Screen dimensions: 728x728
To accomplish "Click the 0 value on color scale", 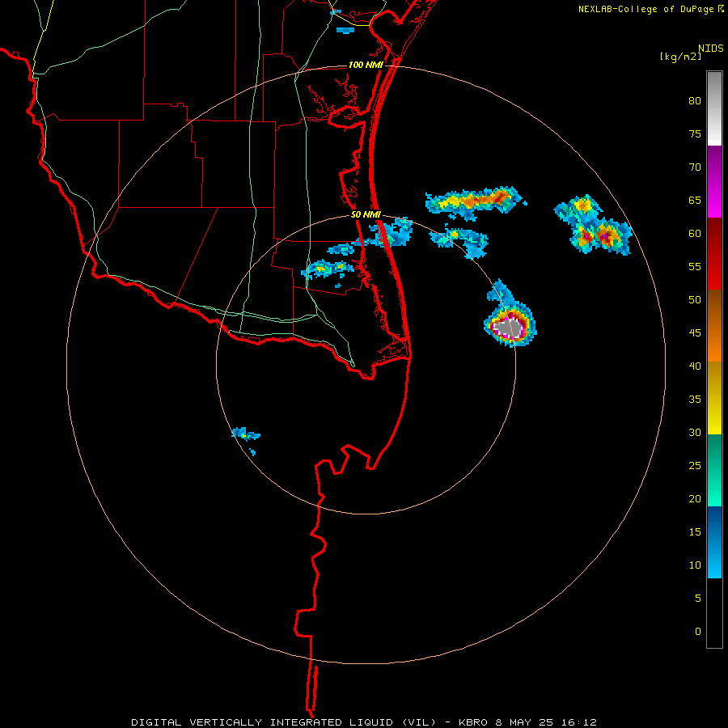I will pos(698,632).
